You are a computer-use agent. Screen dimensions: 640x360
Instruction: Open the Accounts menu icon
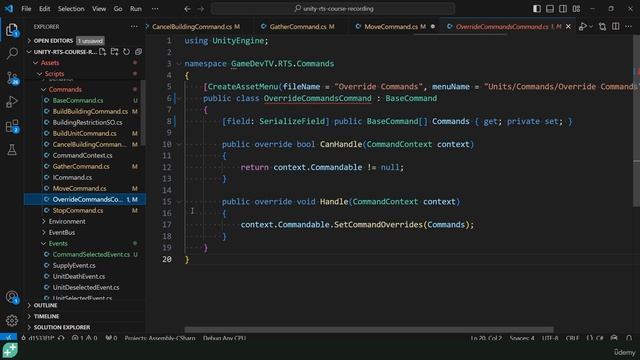click(x=12, y=297)
